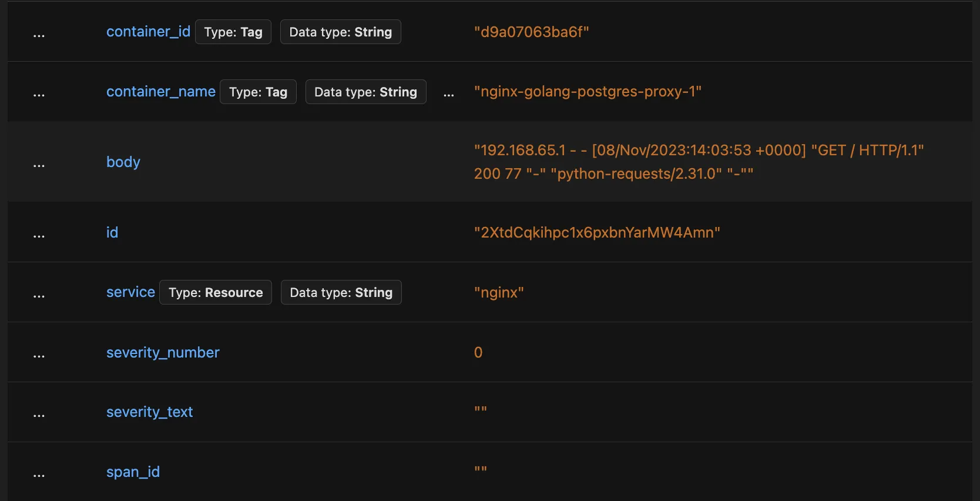Open the actions ellipsis for service row

[39, 296]
